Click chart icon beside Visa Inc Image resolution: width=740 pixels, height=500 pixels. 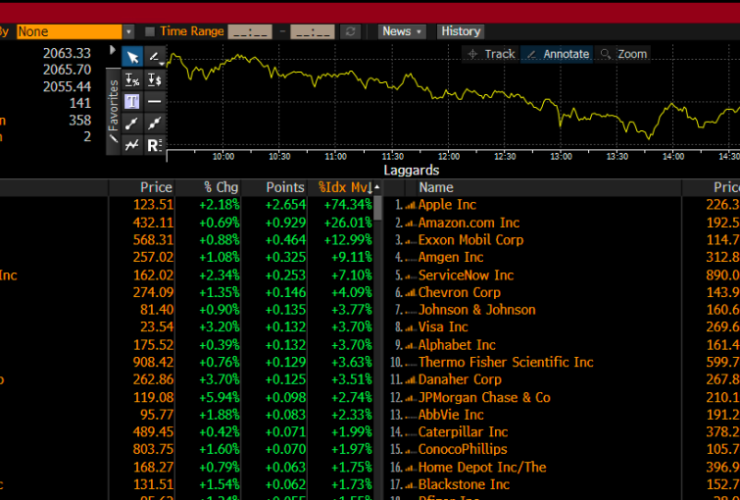click(x=410, y=327)
